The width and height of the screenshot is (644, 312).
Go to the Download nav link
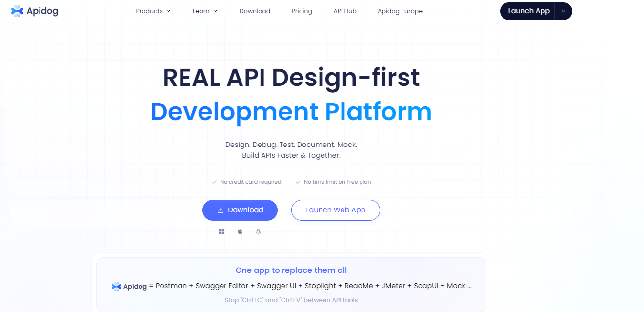255,11
